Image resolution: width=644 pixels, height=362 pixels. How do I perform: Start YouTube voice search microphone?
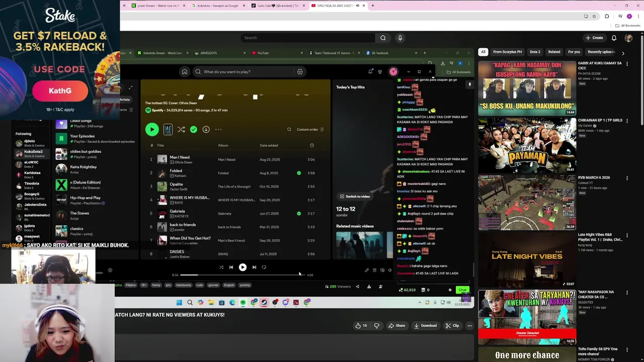click(x=400, y=38)
